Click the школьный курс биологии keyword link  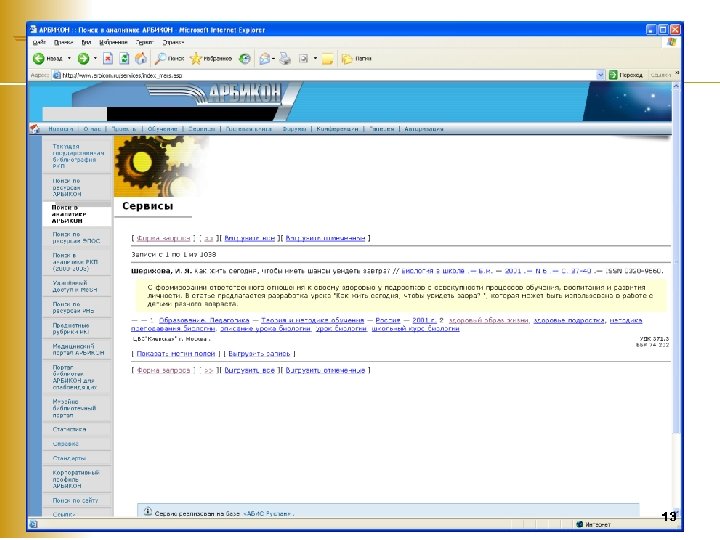click(x=416, y=328)
